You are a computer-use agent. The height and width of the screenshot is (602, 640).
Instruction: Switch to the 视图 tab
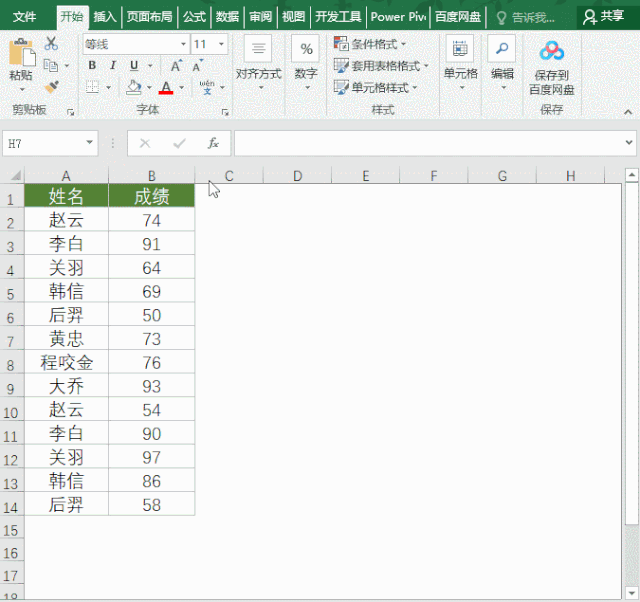[x=293, y=17]
